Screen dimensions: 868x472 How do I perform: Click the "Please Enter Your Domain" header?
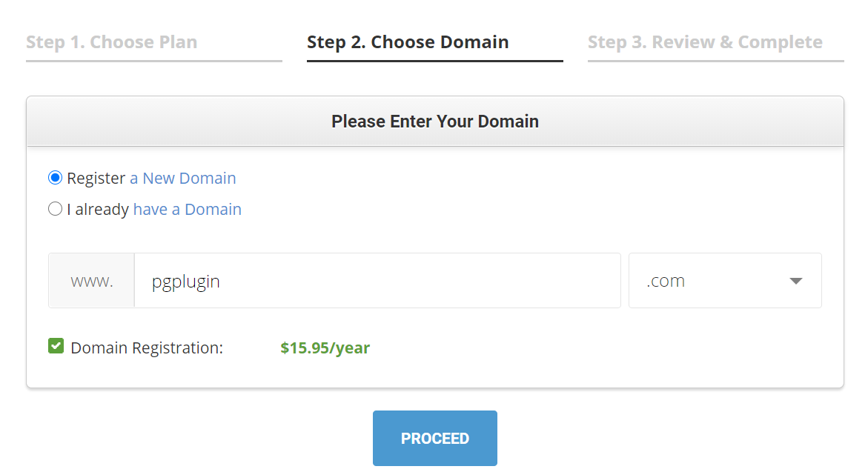[x=434, y=121]
